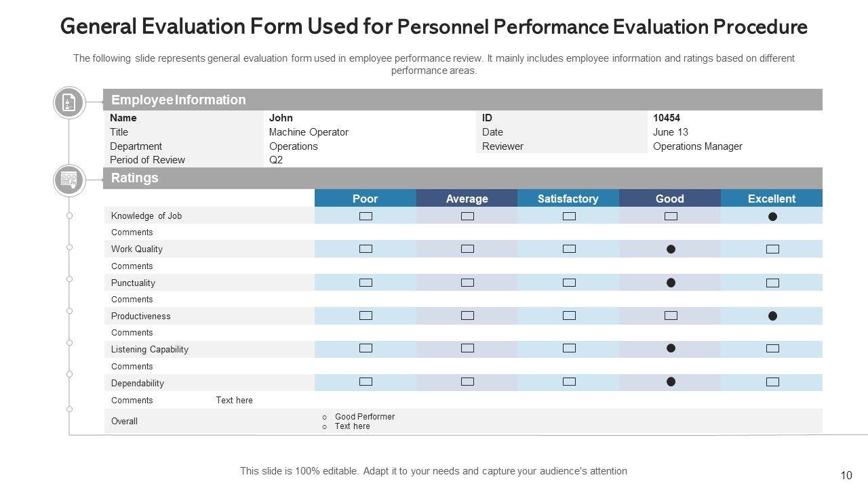Screen dimensions: 868x488
Task: Check the Satisfactory box for Listening Capability
Action: (x=569, y=348)
